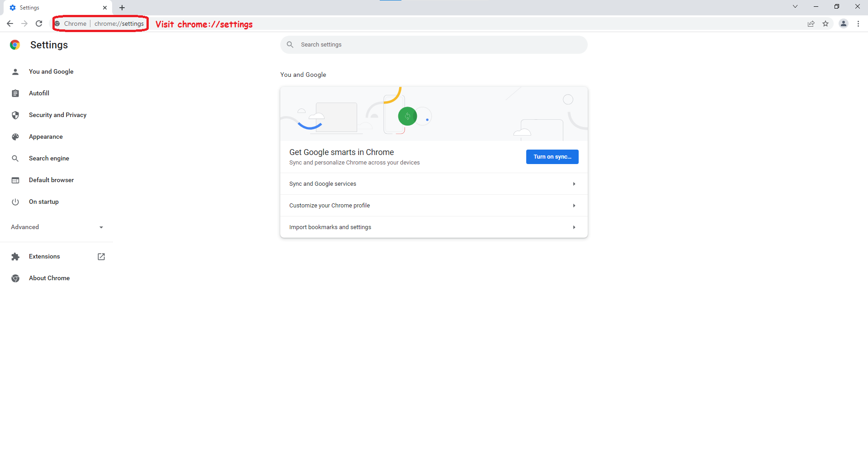The height and width of the screenshot is (470, 868).
Task: Open Search engine settings via magnifier icon
Action: 15,158
